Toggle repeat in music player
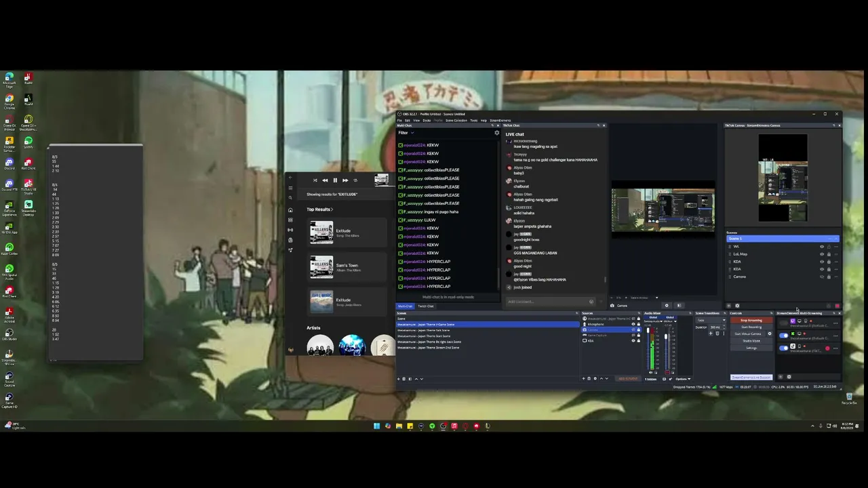This screenshot has height=488, width=868. (x=355, y=180)
